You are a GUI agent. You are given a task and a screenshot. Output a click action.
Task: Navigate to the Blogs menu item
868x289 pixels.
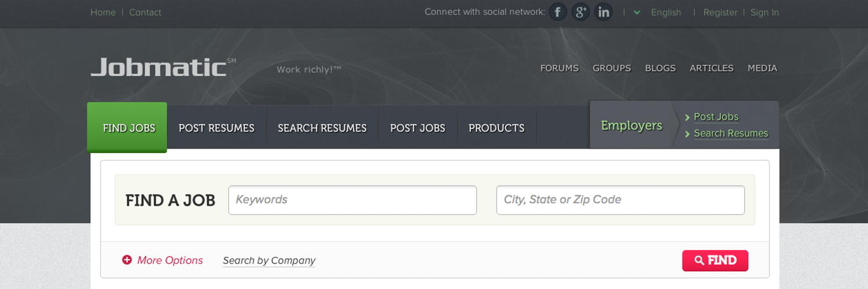pos(660,68)
